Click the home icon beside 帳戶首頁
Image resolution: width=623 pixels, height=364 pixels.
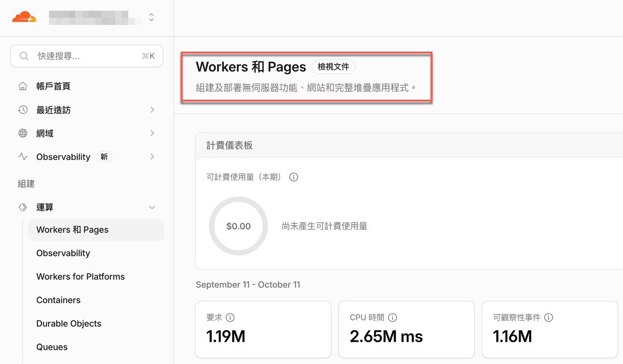click(23, 86)
